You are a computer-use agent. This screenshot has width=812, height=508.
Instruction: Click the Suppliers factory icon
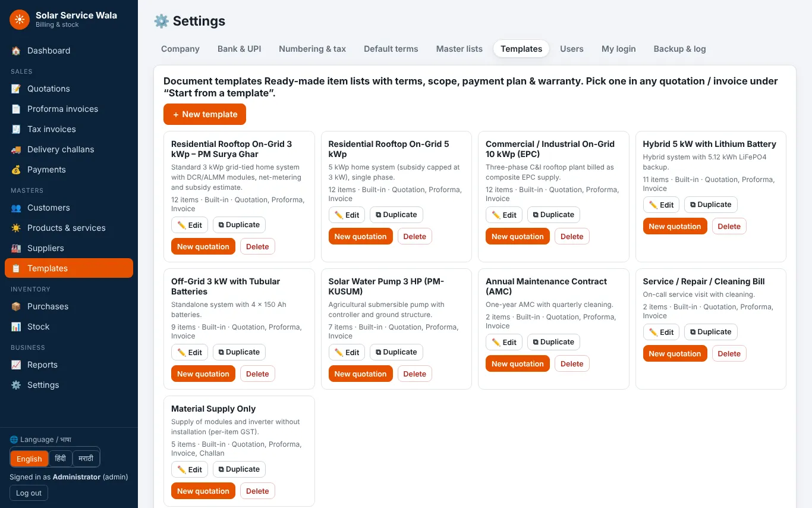tap(16, 248)
